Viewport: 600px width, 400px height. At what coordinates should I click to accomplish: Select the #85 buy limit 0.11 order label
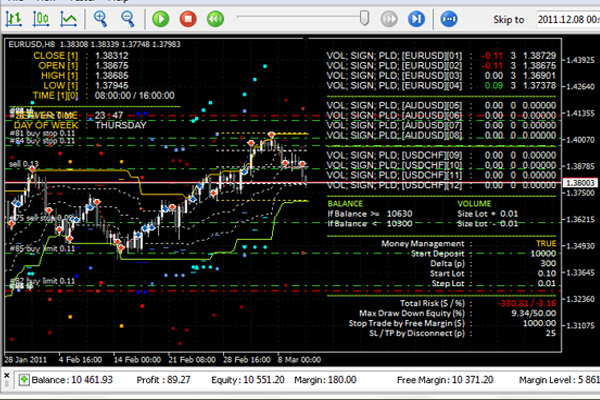coord(42,245)
